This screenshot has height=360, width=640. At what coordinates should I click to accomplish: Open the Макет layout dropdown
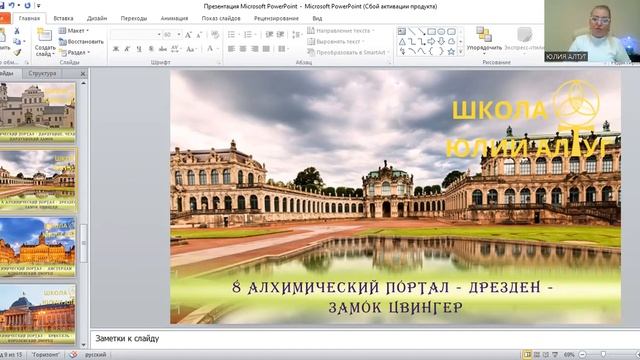pos(74,31)
